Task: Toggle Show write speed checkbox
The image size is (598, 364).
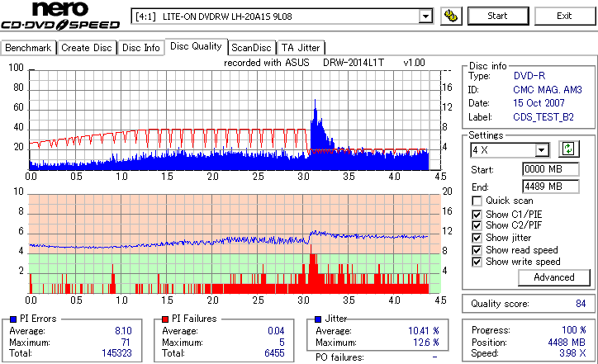Action: coord(477,262)
